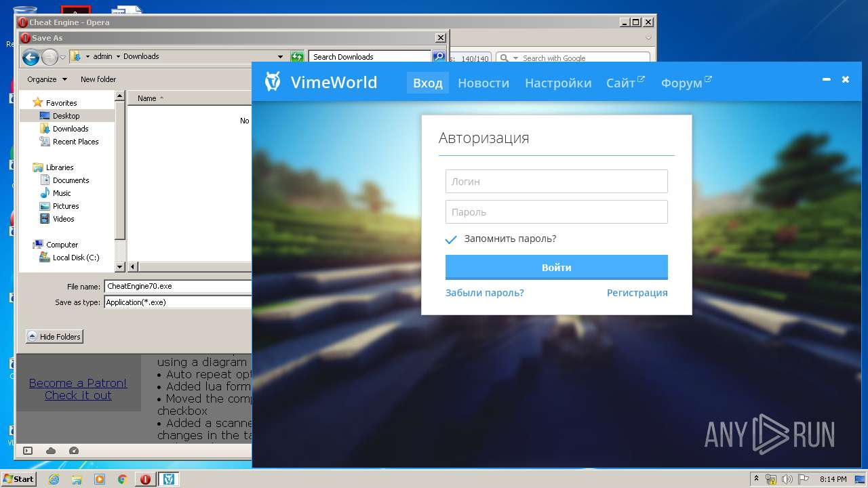
Task: Click the VimeWorld logo icon
Action: click(x=273, y=81)
